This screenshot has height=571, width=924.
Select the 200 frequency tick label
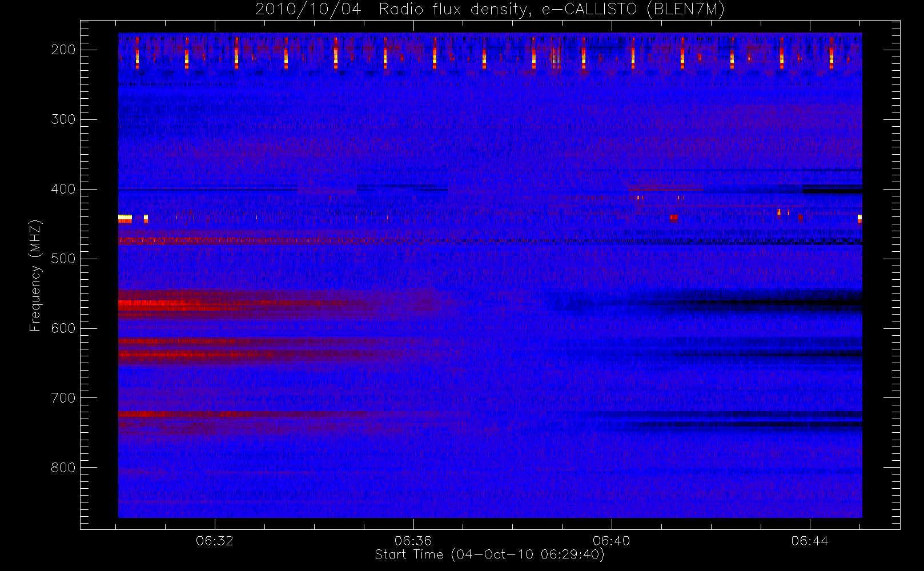click(63, 50)
